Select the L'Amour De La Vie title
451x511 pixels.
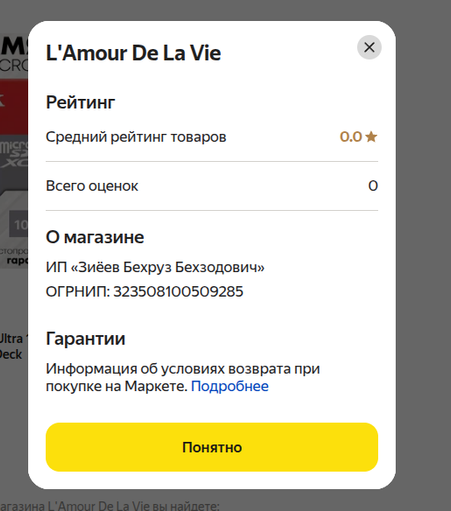pyautogui.click(x=133, y=53)
